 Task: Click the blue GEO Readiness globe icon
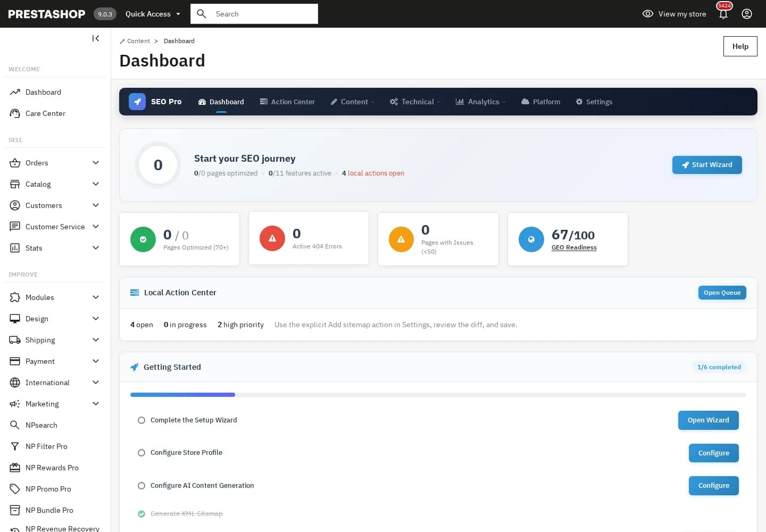(x=531, y=239)
